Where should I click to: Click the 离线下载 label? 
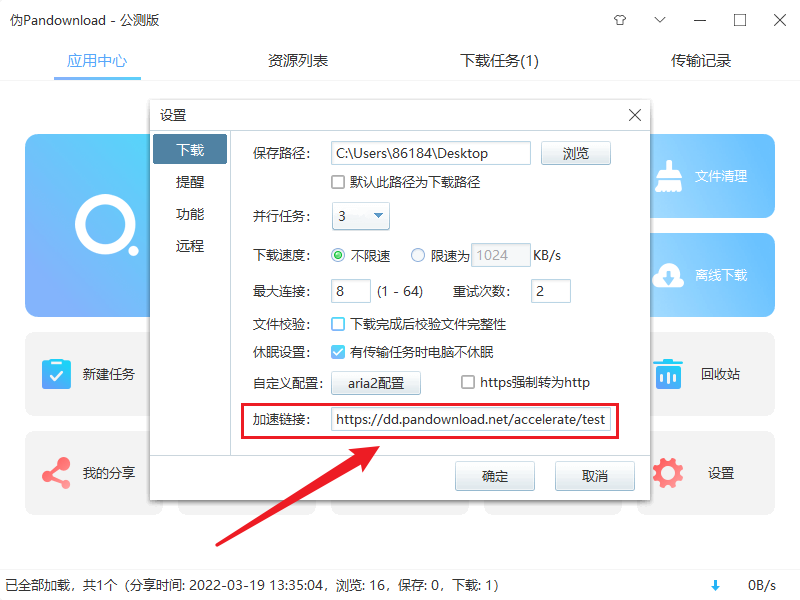(x=721, y=276)
